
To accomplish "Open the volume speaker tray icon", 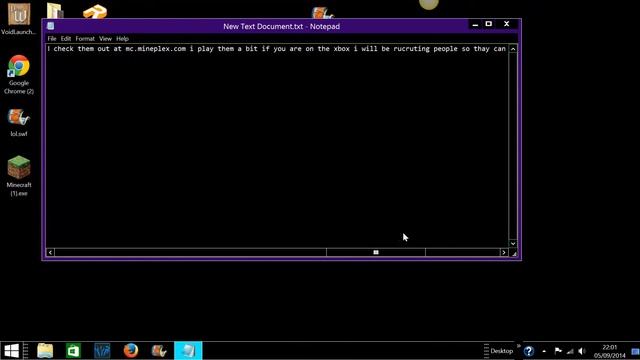I will [x=582, y=351].
